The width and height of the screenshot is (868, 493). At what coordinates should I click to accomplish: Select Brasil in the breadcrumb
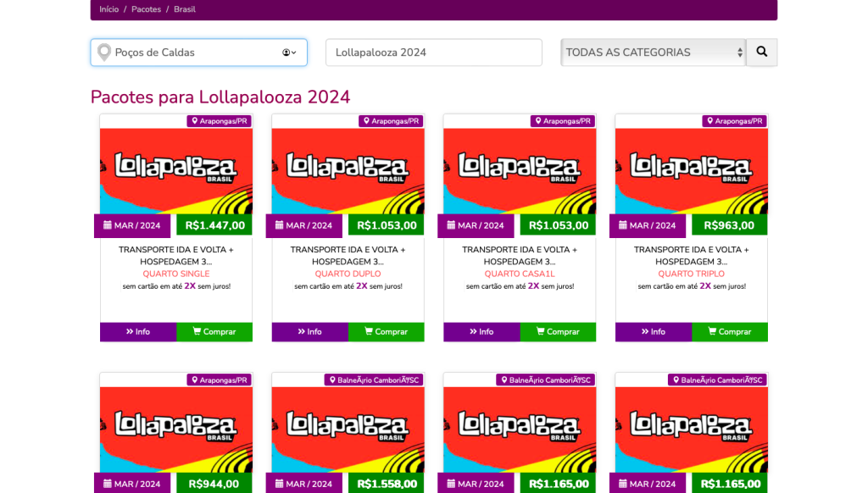tap(185, 9)
